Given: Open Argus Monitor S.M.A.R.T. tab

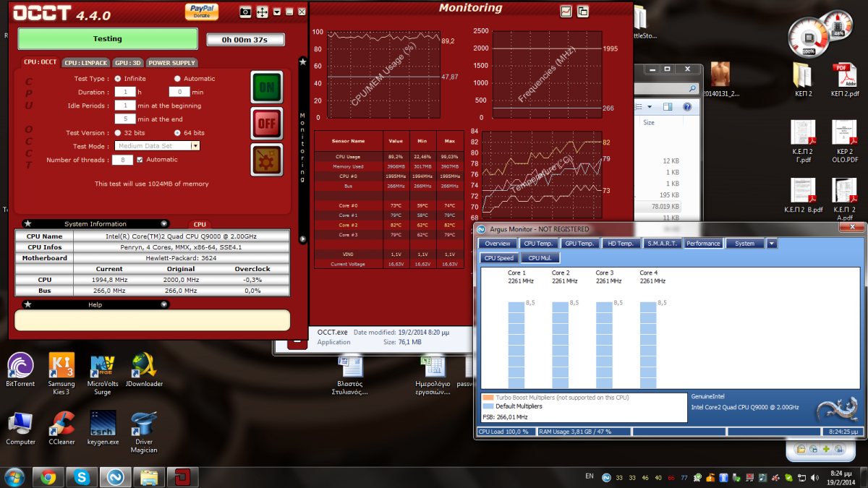Looking at the screenshot, I should (661, 244).
